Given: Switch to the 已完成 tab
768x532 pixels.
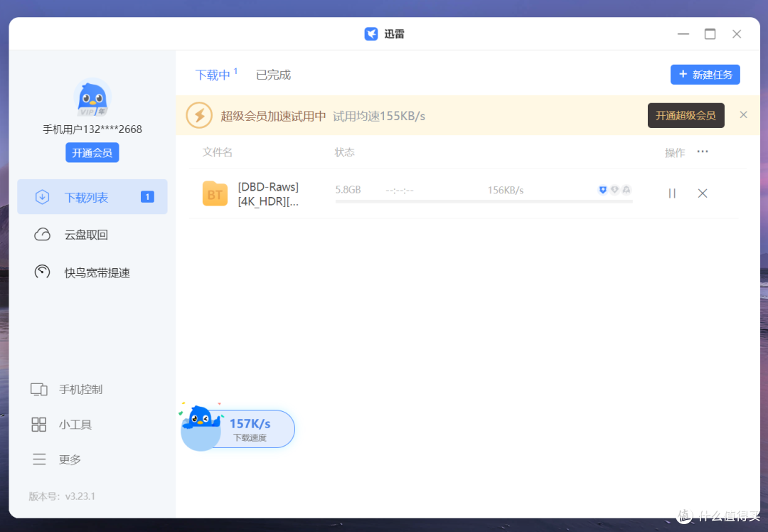Looking at the screenshot, I should point(273,75).
